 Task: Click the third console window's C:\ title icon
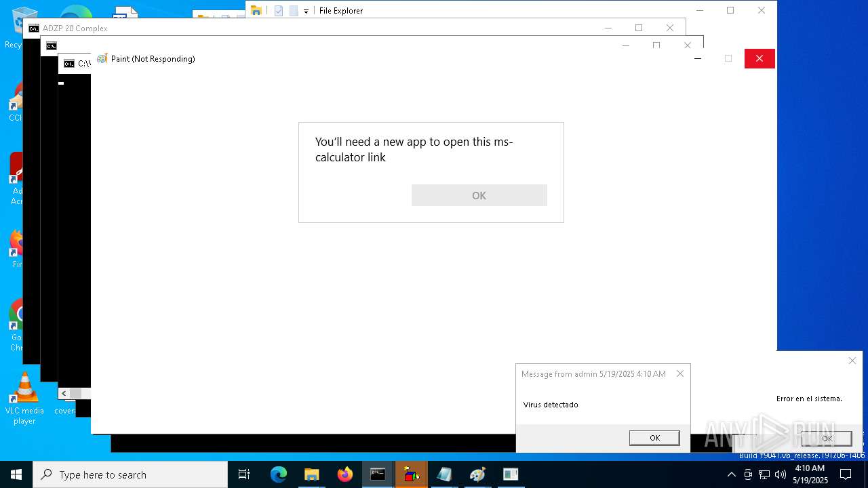69,64
